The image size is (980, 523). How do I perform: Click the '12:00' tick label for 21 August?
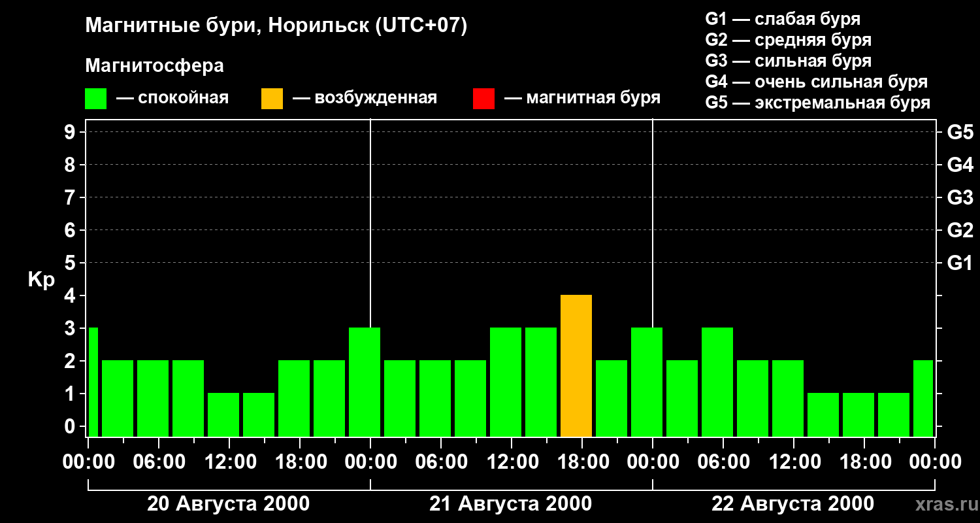coord(512,462)
